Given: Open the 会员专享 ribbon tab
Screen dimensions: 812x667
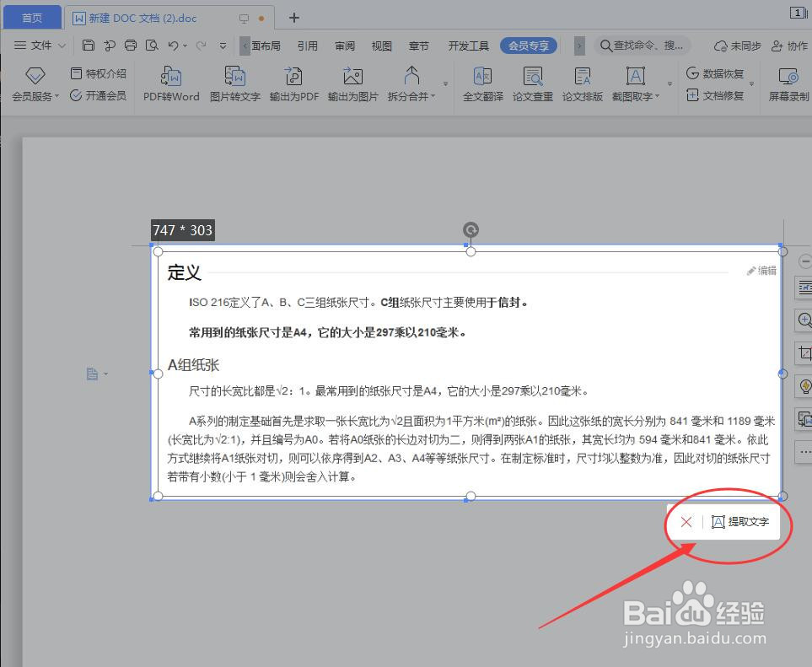Looking at the screenshot, I should tap(529, 46).
